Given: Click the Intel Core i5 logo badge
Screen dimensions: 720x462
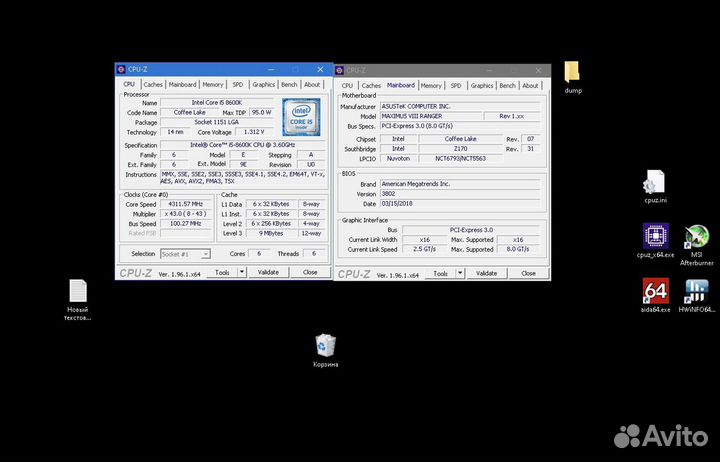Looking at the screenshot, I should tap(301, 117).
